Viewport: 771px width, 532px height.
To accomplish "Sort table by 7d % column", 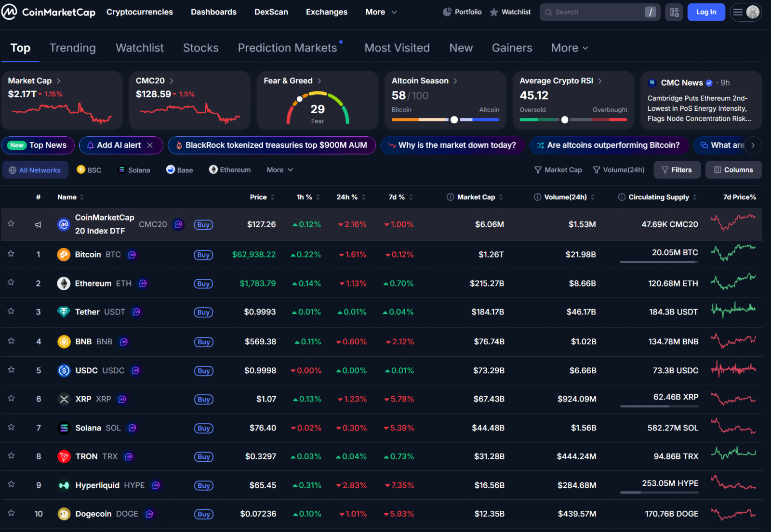I will pyautogui.click(x=400, y=197).
